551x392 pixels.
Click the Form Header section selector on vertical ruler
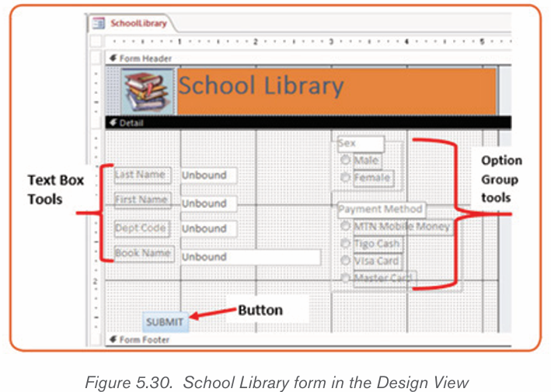pyautogui.click(x=96, y=58)
